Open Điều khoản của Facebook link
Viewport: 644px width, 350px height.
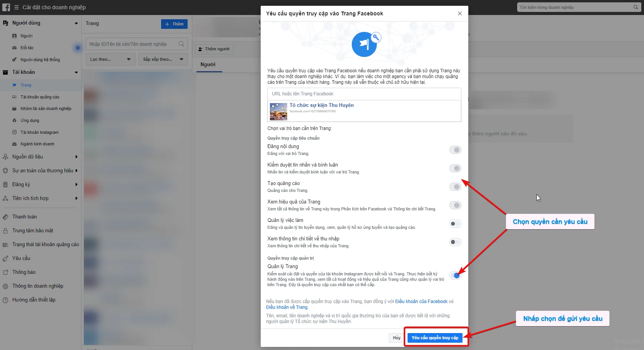[421, 302]
